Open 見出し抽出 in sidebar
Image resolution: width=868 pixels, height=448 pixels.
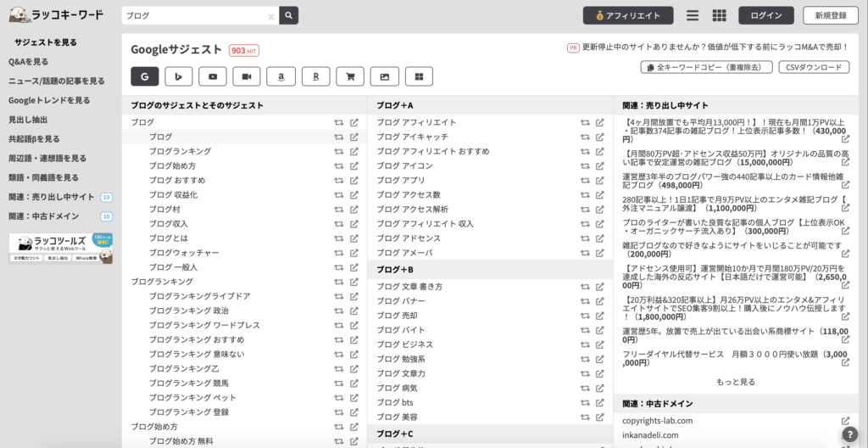coord(28,120)
